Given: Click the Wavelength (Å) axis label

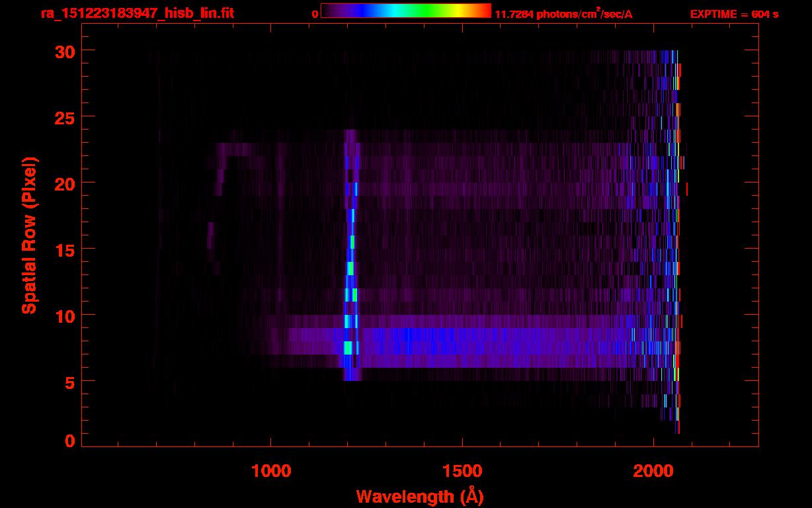Looking at the screenshot, I should [x=420, y=496].
